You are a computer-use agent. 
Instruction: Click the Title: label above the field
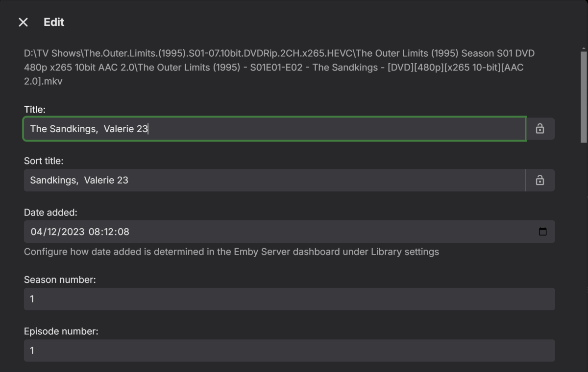tap(34, 109)
